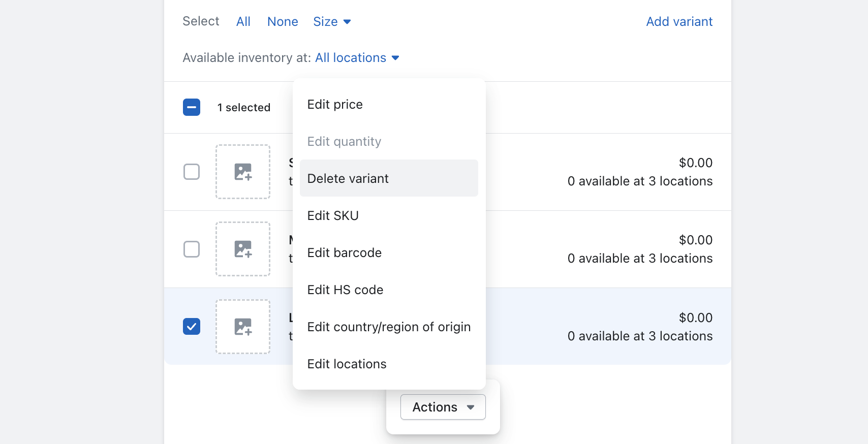The width and height of the screenshot is (868, 444).
Task: Open the Size select dropdown
Action: [x=332, y=22]
